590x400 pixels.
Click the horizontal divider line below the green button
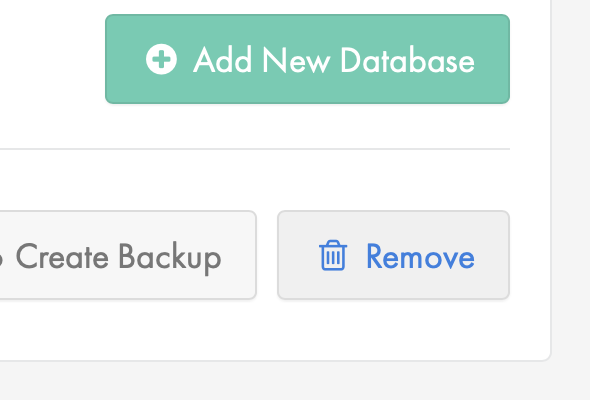click(x=255, y=149)
